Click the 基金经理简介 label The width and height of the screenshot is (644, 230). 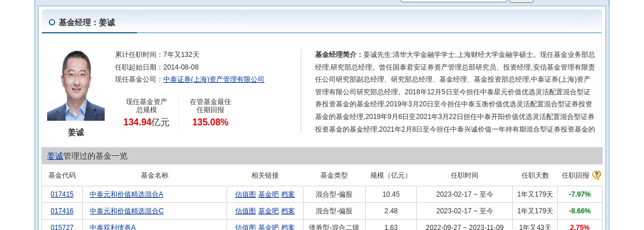pos(339,55)
